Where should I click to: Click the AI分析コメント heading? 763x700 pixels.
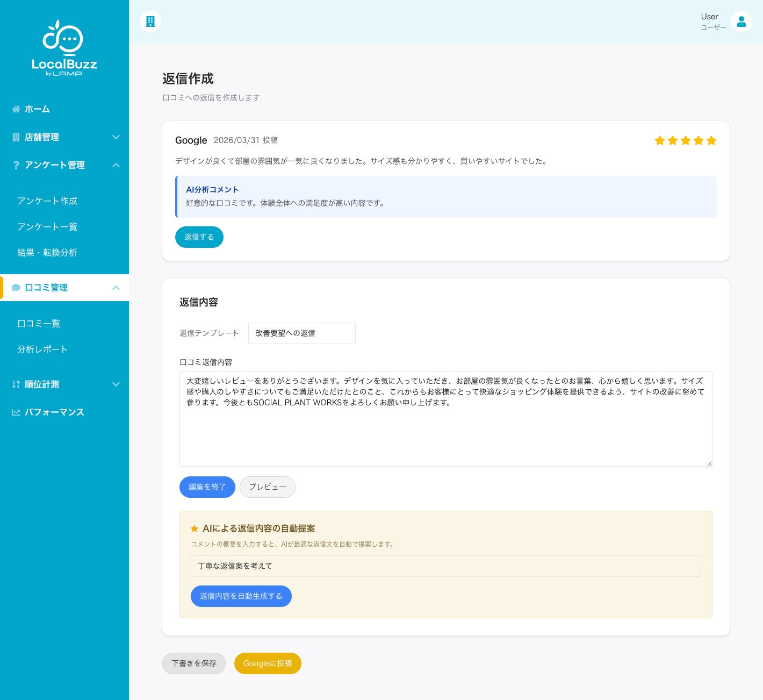212,190
